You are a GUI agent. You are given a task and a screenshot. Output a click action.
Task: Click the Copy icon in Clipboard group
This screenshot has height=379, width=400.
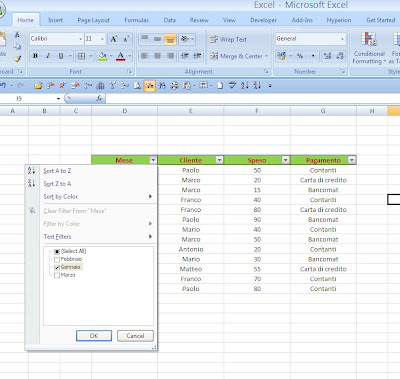tap(17, 46)
